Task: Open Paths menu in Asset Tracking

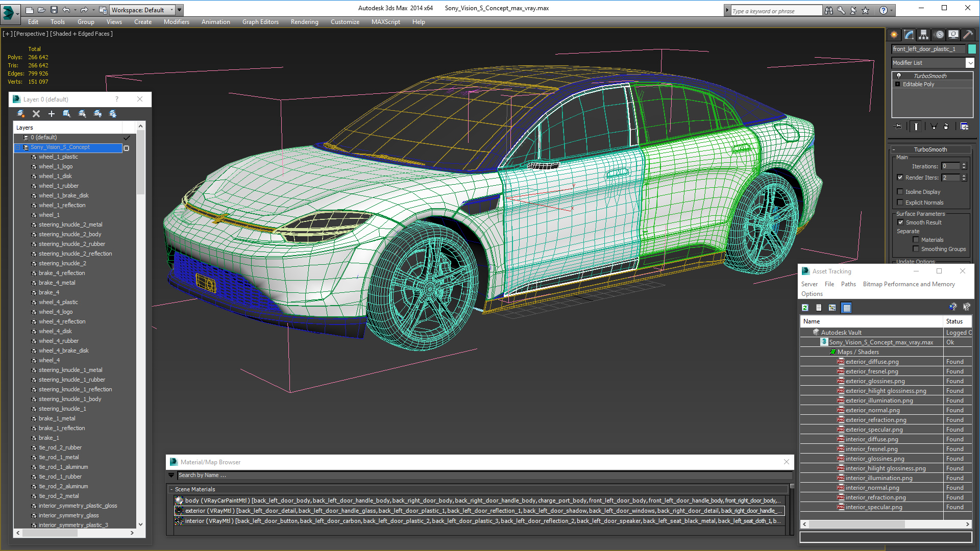Action: (848, 284)
